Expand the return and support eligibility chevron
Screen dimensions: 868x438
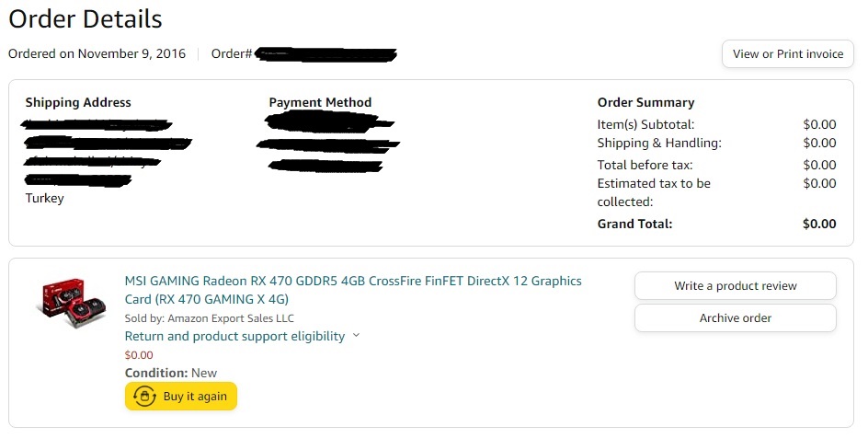coord(357,336)
